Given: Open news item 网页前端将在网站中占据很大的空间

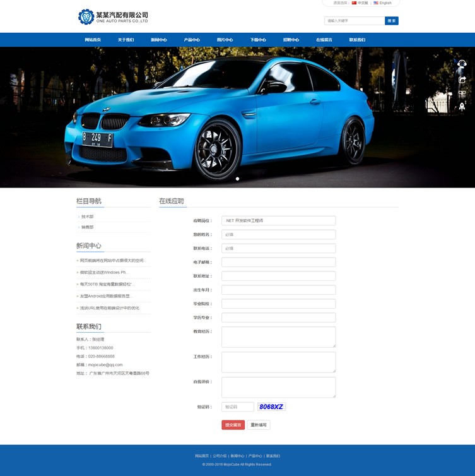Looking at the screenshot, I should point(113,261).
